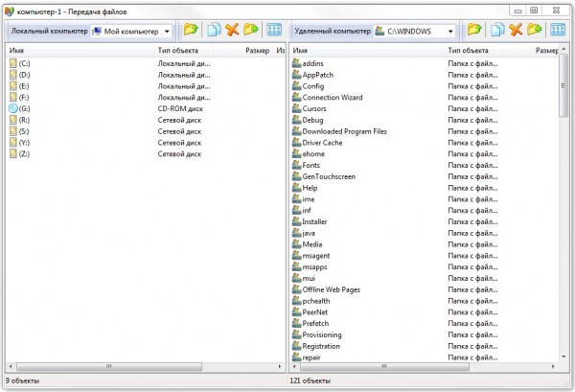Click the Fonts remote folder icon
Viewport: 575px width, 392px height.
(297, 165)
